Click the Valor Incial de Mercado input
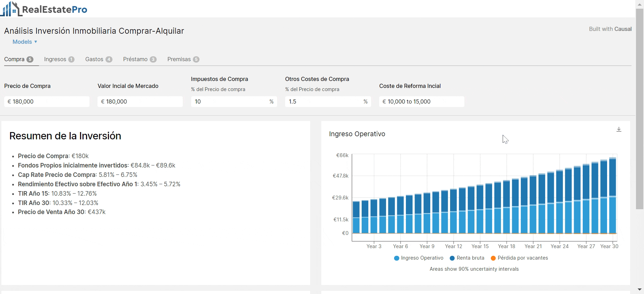The width and height of the screenshot is (644, 294). pyautogui.click(x=140, y=101)
